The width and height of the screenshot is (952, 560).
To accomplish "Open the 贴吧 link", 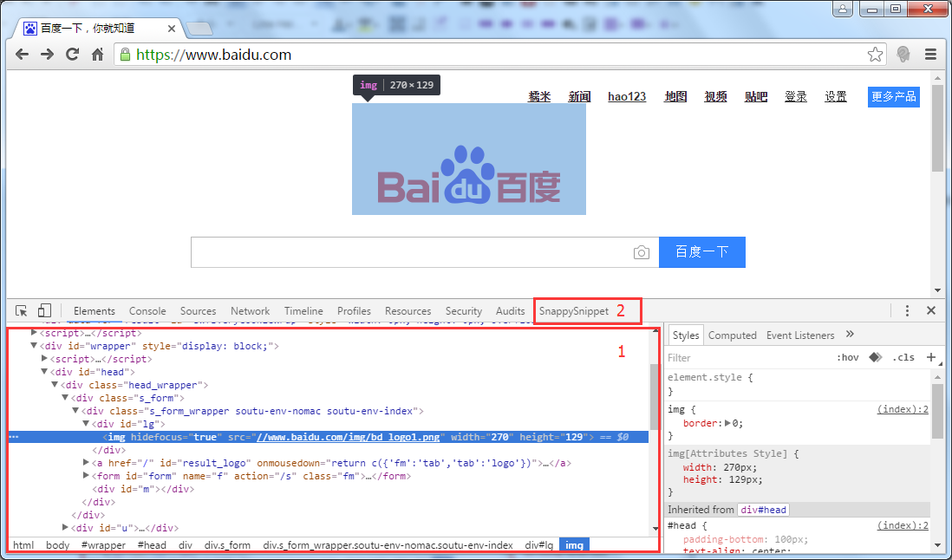I will pos(756,96).
